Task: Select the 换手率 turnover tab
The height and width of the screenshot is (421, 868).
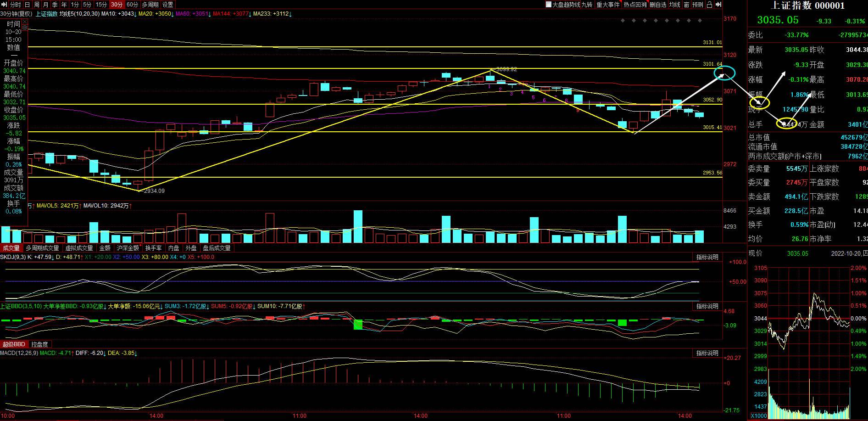Action: (153, 248)
